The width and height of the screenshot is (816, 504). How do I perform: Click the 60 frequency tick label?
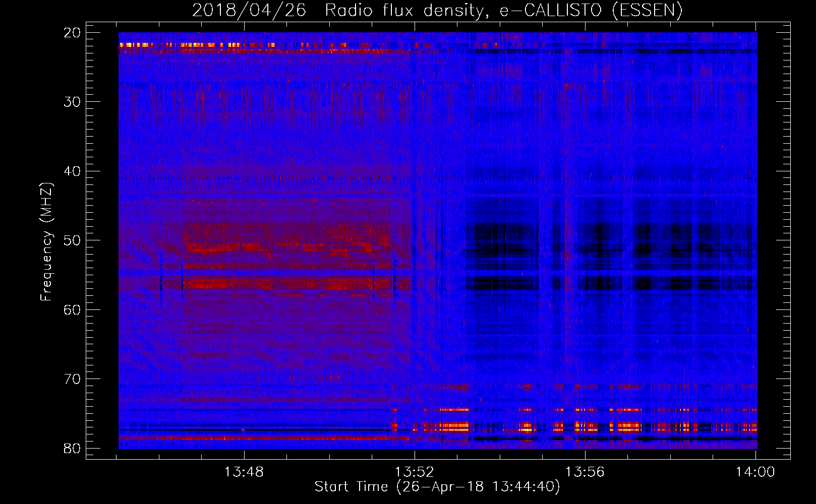(72, 309)
